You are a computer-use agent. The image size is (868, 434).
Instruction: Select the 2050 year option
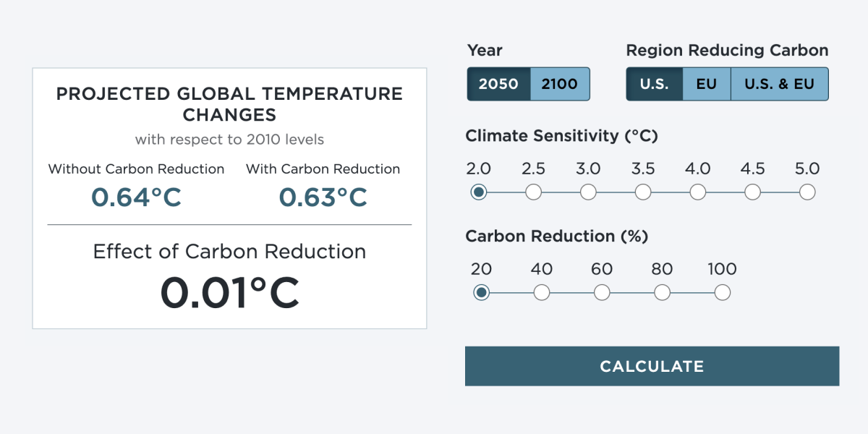point(498,84)
